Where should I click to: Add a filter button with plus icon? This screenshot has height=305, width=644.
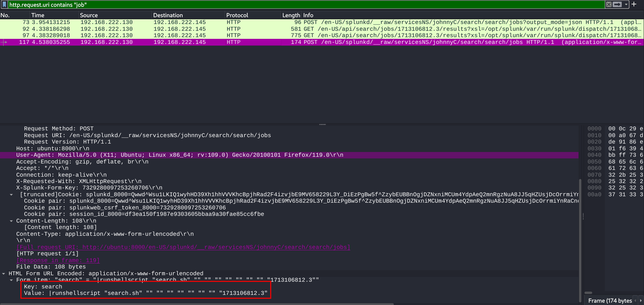[x=634, y=4]
